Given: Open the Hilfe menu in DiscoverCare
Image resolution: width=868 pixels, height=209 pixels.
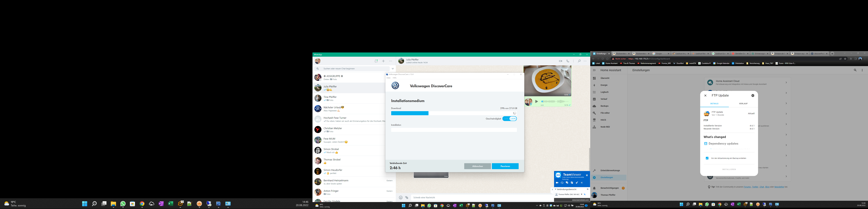Looking at the screenshot, I should pos(395,78).
